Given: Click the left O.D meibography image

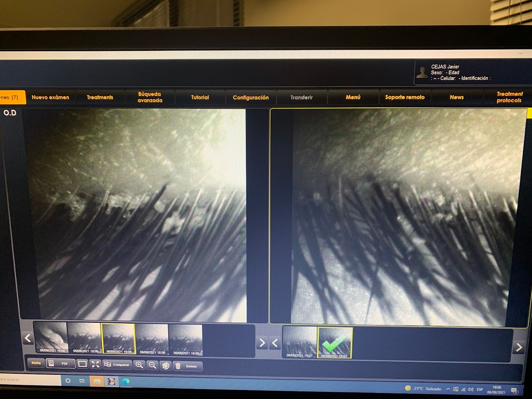Looking at the screenshot, I should click(x=135, y=215).
